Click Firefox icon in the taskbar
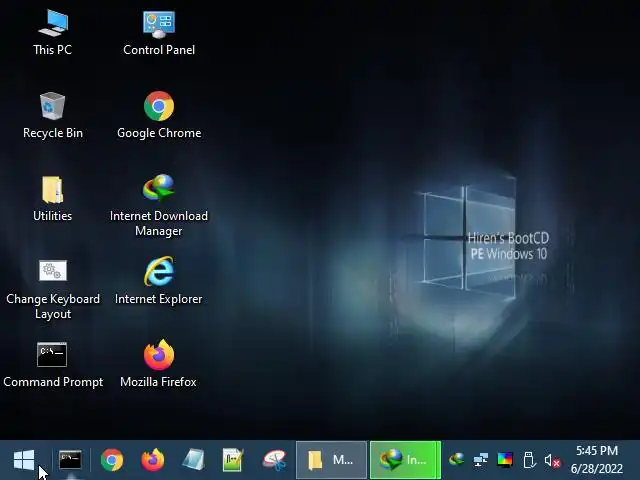The image size is (640, 480). [x=153, y=460]
